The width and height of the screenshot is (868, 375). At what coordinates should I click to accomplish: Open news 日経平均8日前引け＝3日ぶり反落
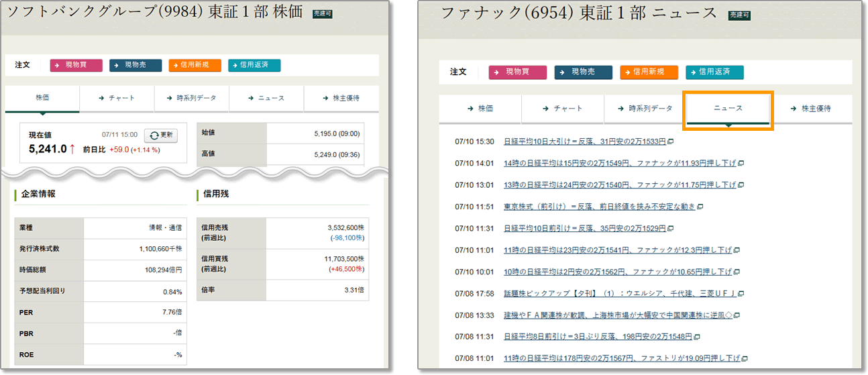[598, 337]
